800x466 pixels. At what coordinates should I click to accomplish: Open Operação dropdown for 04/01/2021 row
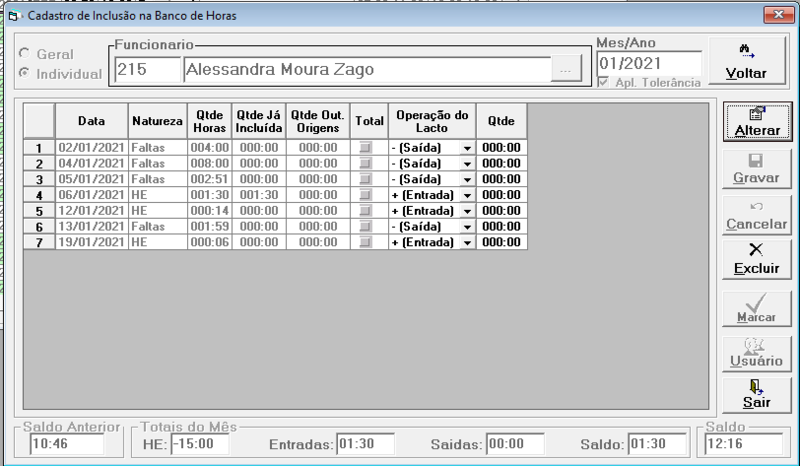coord(467,164)
